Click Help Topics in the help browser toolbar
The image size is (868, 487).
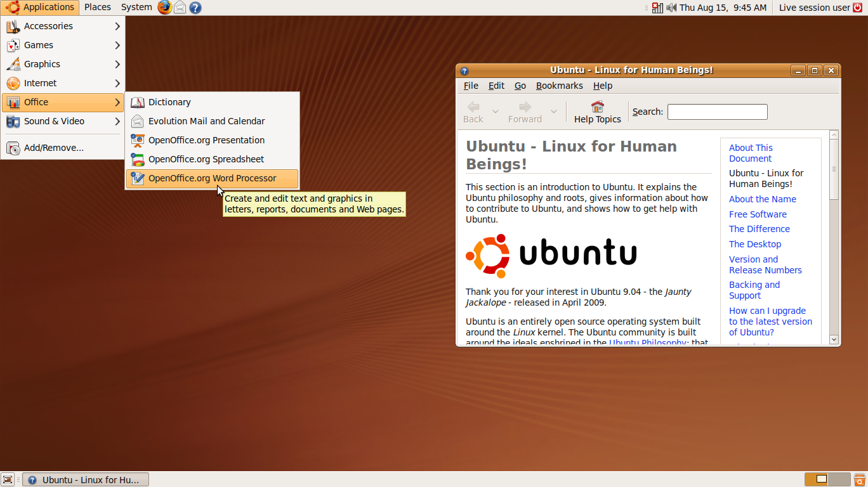pos(597,112)
